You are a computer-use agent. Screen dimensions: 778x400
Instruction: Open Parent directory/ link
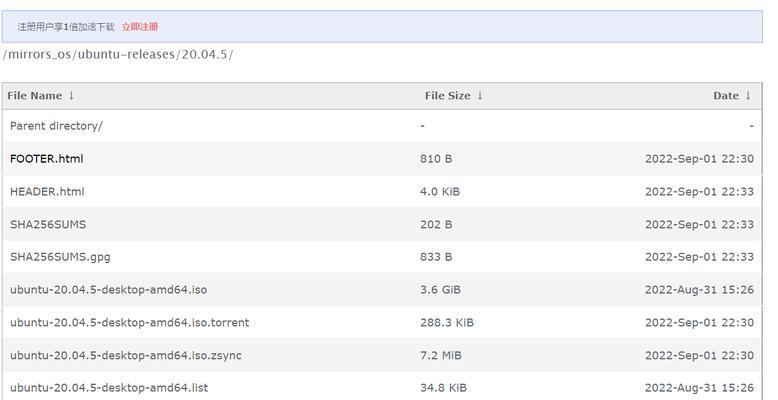click(x=56, y=126)
